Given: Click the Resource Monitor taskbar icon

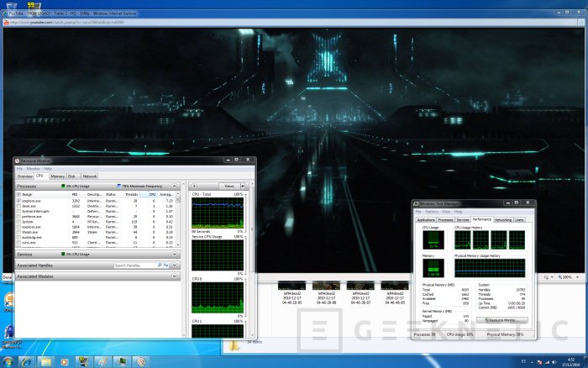Looking at the screenshot, I should [x=141, y=361].
